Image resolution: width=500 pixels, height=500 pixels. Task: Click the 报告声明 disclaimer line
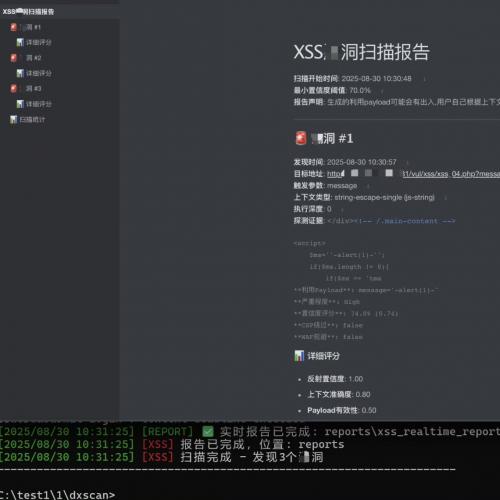(397, 102)
